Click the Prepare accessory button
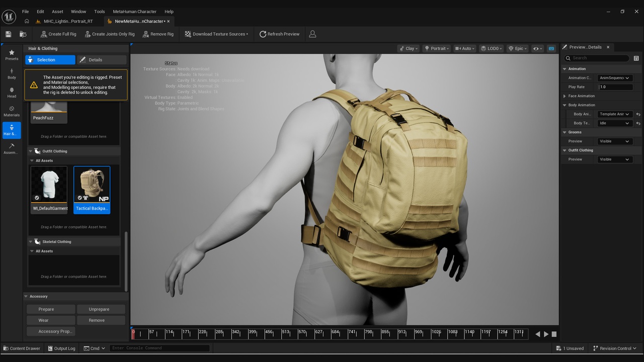Viewport: 644px width, 362px height. pyautogui.click(x=51, y=309)
